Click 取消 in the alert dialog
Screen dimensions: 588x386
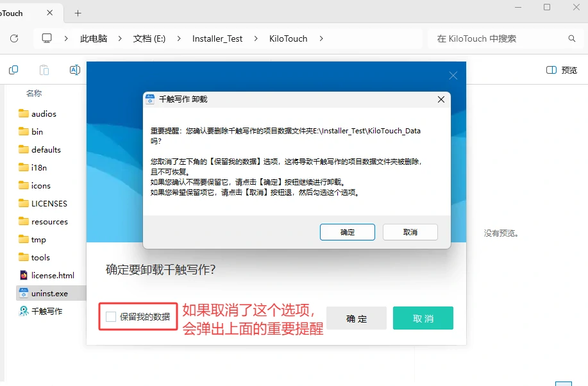click(410, 232)
